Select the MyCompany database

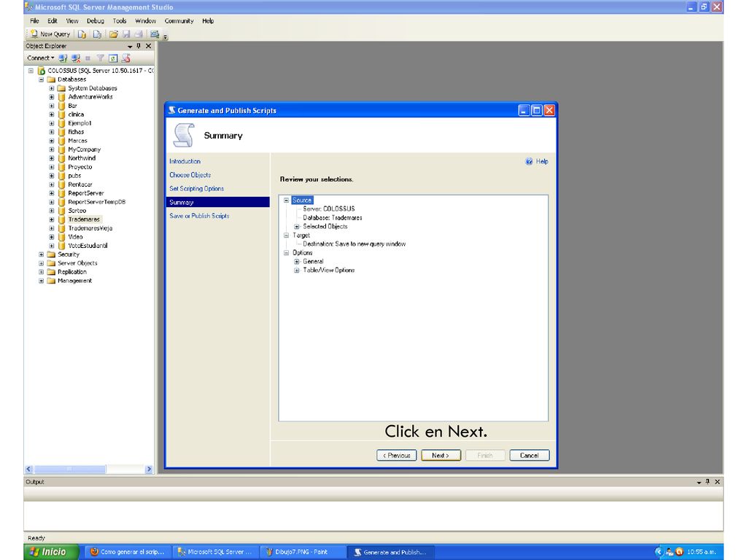pyautogui.click(x=85, y=149)
